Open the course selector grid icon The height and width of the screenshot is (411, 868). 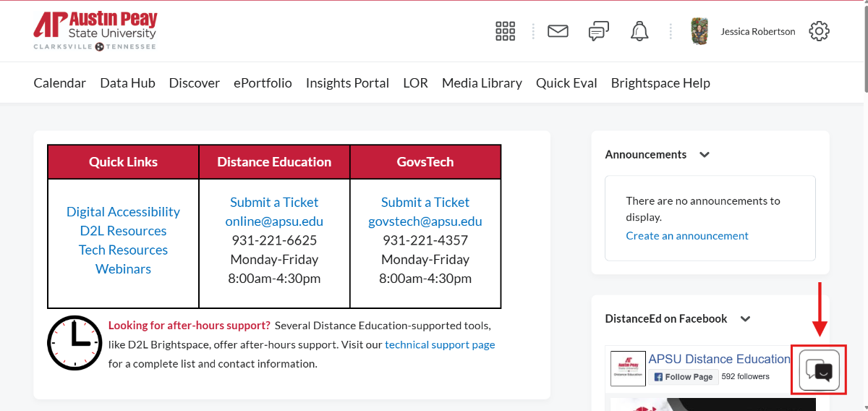(x=505, y=31)
